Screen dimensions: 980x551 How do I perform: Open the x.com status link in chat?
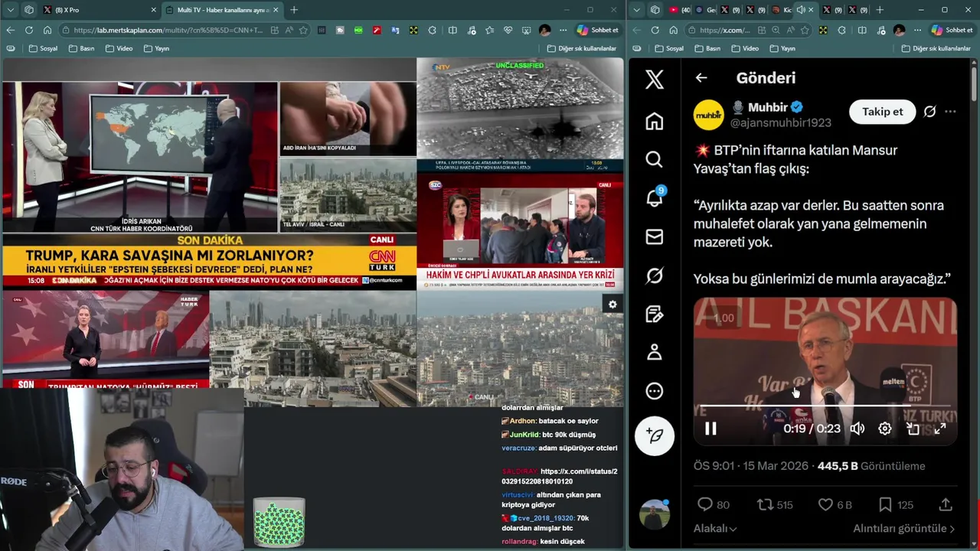pos(559,476)
